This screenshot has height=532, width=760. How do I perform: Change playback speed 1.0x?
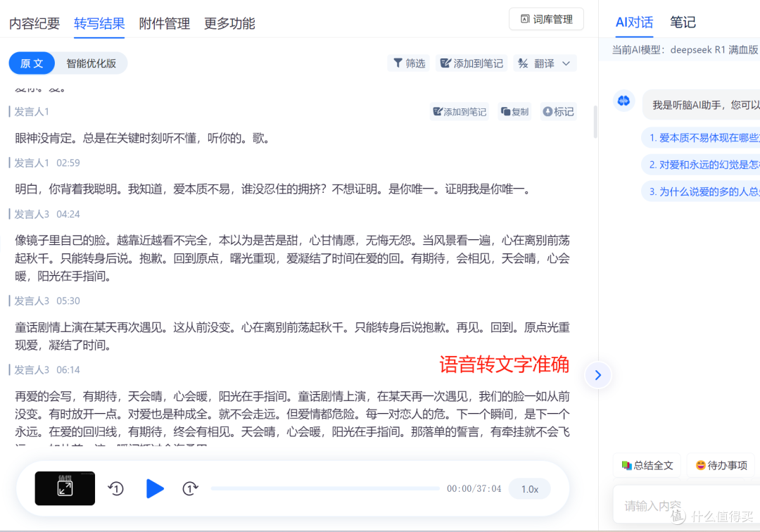click(530, 489)
